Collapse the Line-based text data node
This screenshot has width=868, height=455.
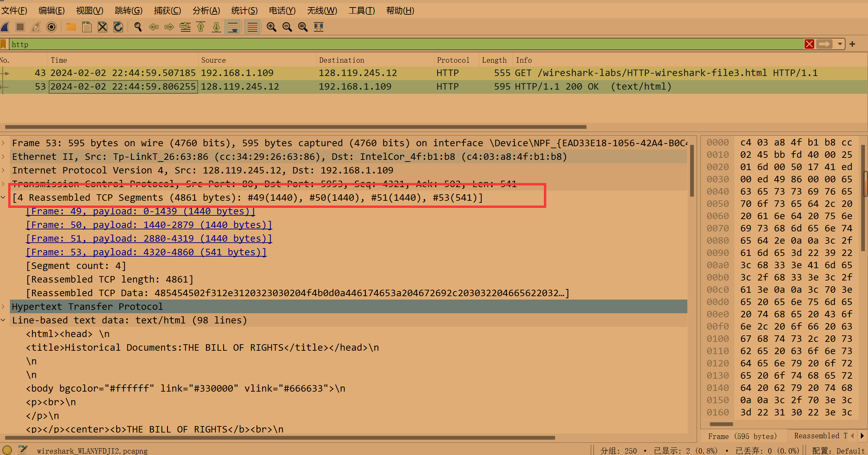tap(3, 320)
